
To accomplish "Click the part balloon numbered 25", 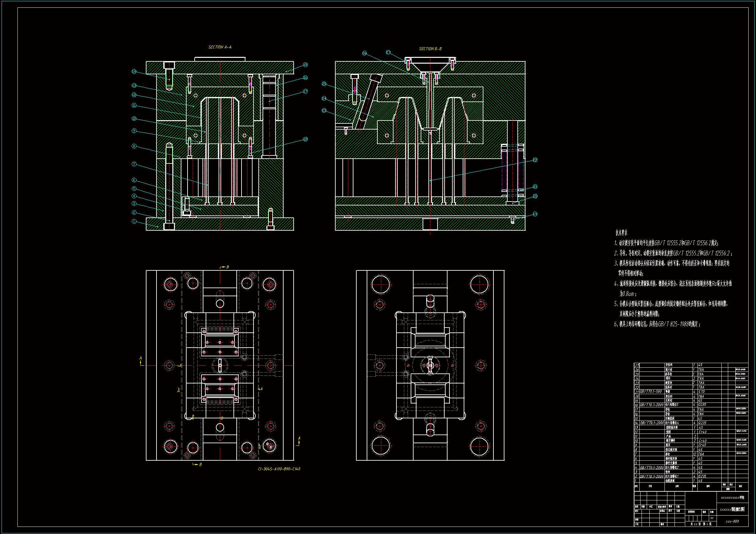I will [324, 84].
